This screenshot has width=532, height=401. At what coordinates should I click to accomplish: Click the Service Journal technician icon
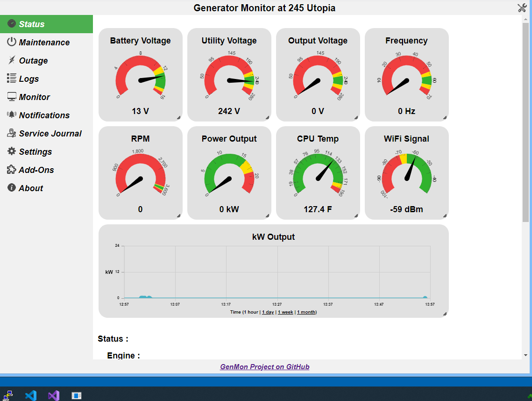(12, 133)
